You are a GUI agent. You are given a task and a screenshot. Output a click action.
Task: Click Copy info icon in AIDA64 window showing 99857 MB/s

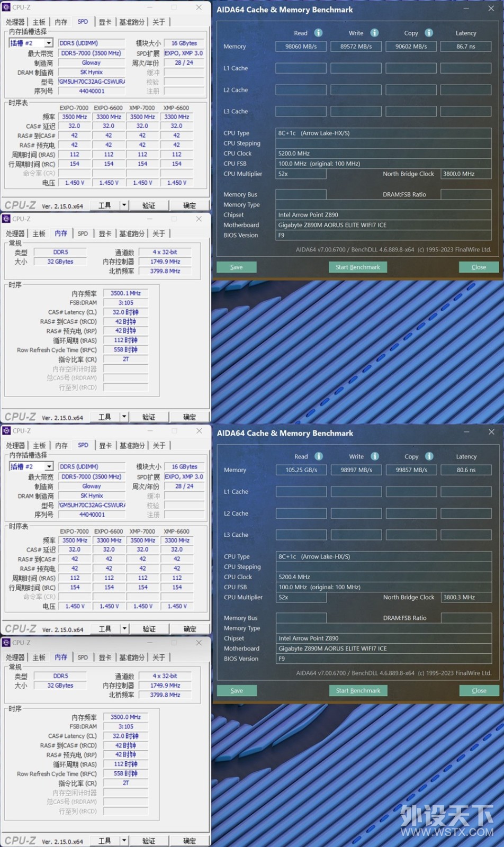(x=429, y=456)
